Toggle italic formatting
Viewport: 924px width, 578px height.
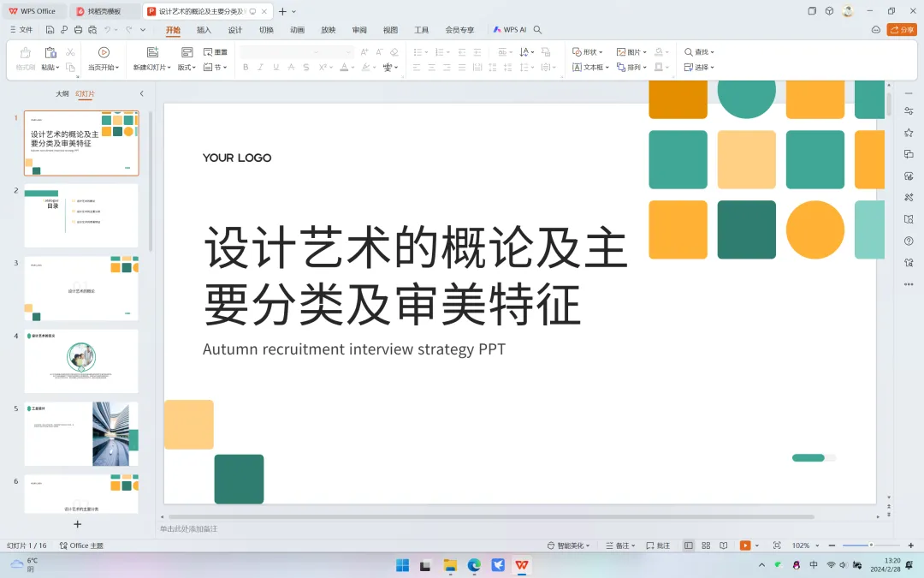click(x=260, y=67)
